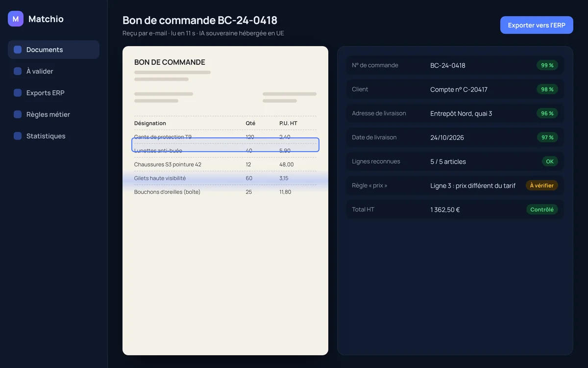Image resolution: width=588 pixels, height=368 pixels.
Task: Click the client value "Compte n° C-20417"
Action: pyautogui.click(x=459, y=89)
